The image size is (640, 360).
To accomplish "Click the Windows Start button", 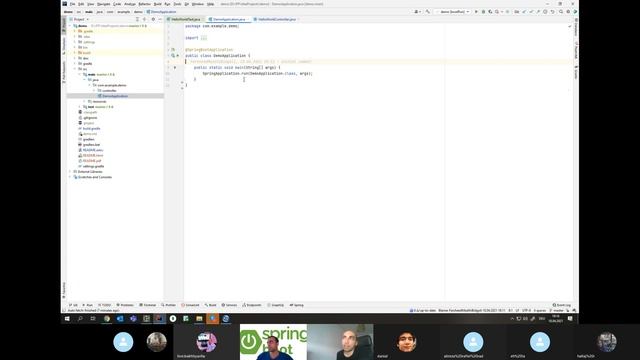I will coord(67,318).
